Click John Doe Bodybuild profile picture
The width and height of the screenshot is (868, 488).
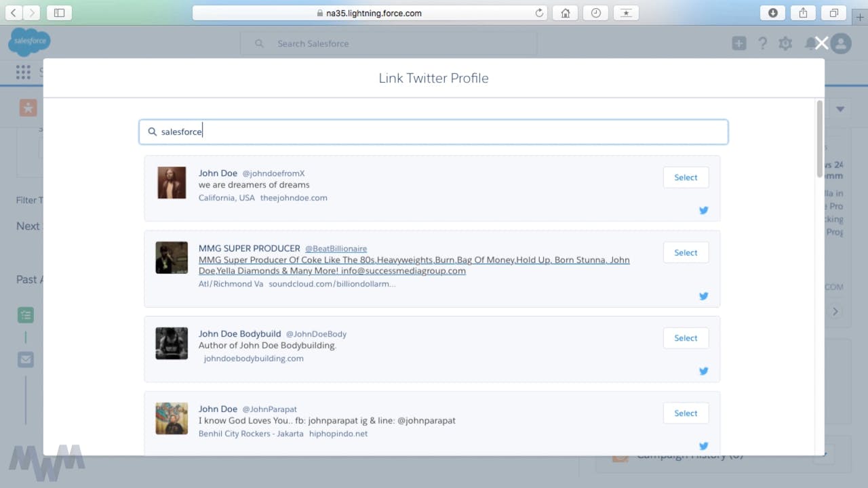172,344
